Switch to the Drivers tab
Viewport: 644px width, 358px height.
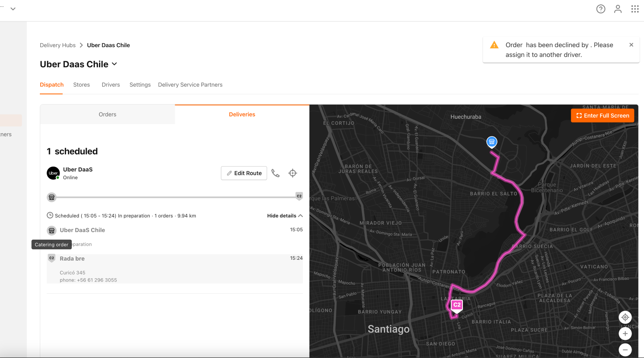click(111, 85)
